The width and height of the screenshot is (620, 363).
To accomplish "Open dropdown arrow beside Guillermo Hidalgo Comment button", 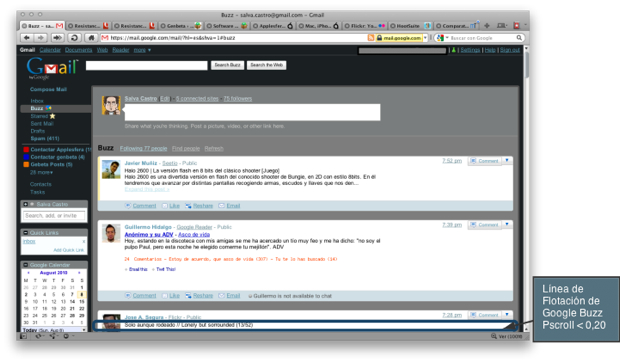I will click(x=507, y=225).
